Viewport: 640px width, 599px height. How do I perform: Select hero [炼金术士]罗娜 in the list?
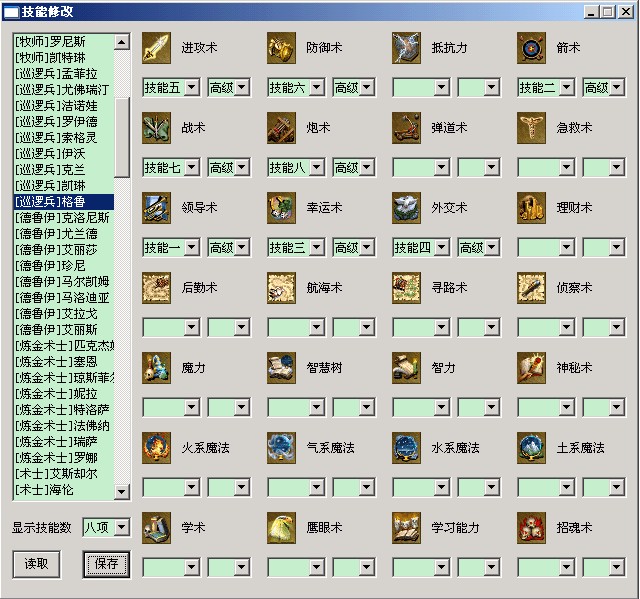coord(64,457)
